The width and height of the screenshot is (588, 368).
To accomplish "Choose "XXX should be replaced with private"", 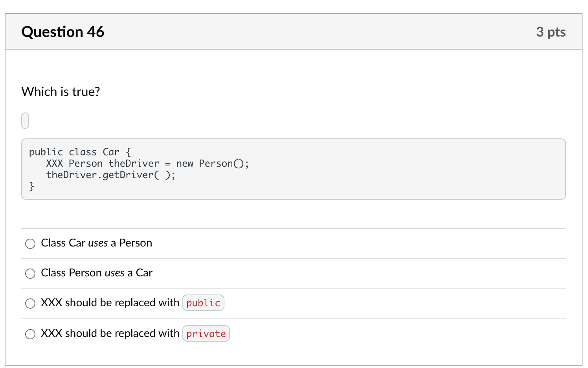I will tap(30, 334).
